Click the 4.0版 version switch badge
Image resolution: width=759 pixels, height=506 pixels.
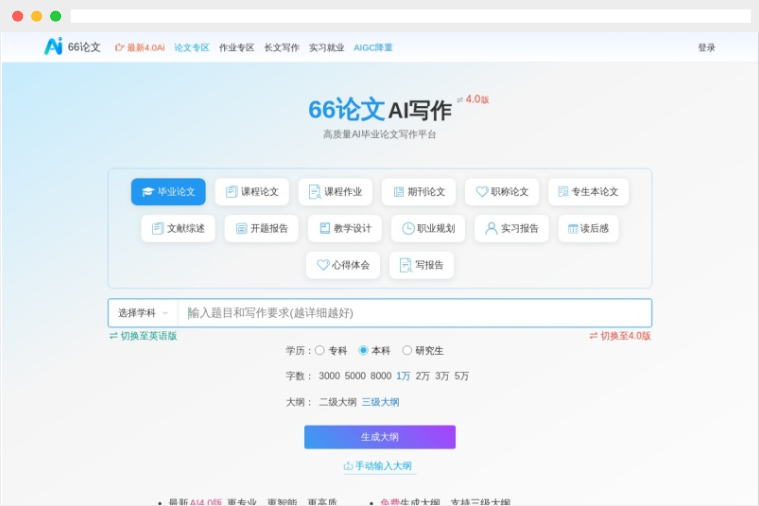[x=473, y=99]
